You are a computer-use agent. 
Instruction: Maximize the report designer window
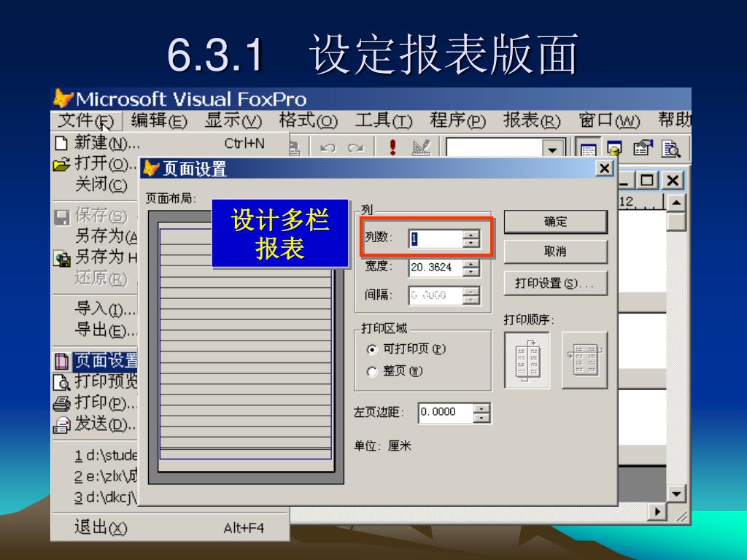(647, 181)
